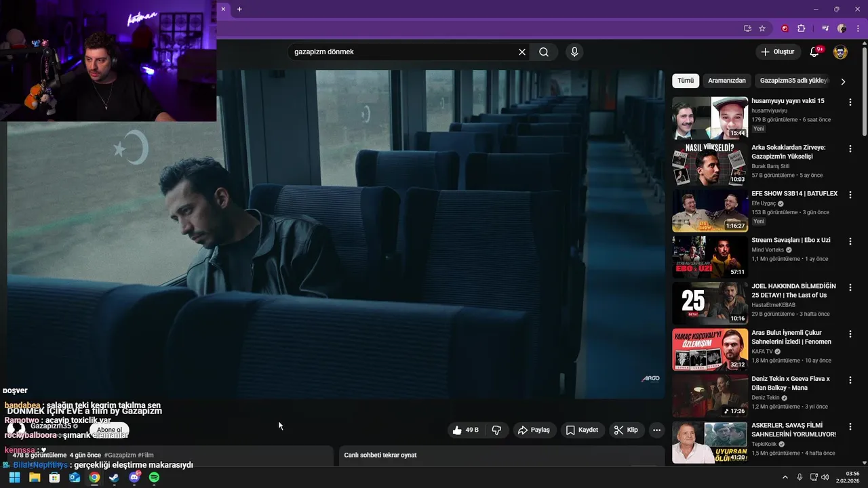Open Arka Sokaklardan Zirveye thumbnail
Viewport: 868px width, 488px height.
(x=710, y=164)
